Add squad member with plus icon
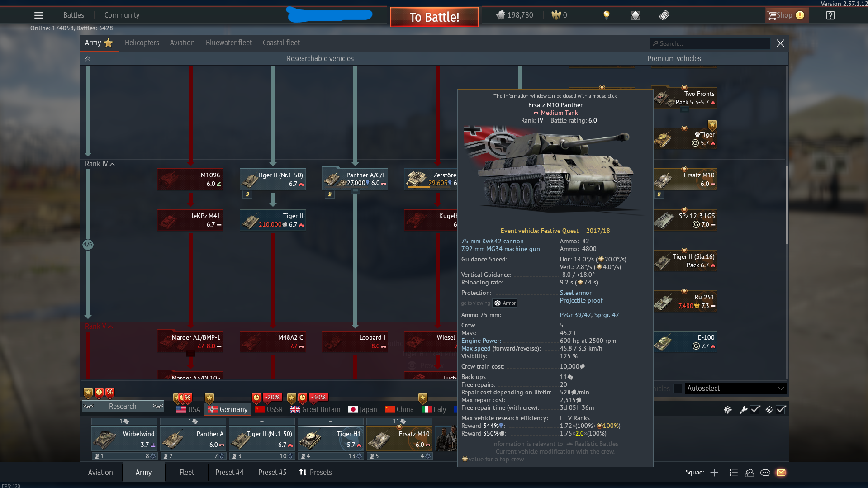Screen dimensions: 868x488 (x=714, y=473)
